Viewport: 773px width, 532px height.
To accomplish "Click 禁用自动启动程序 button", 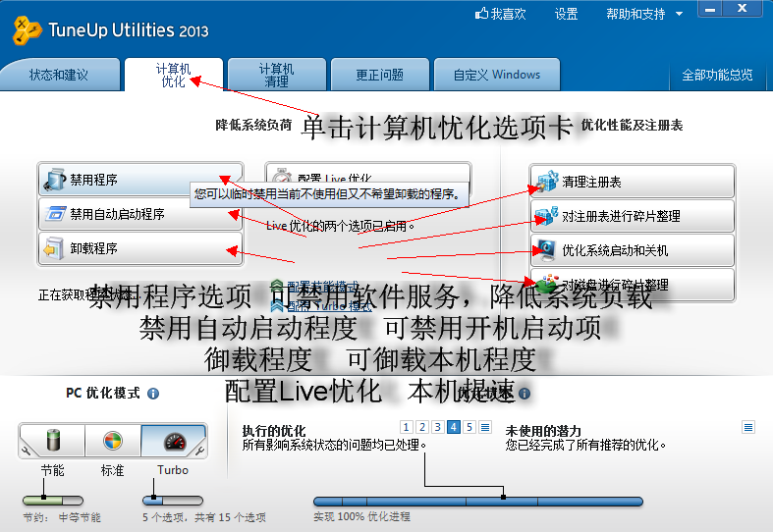I will coord(140,214).
